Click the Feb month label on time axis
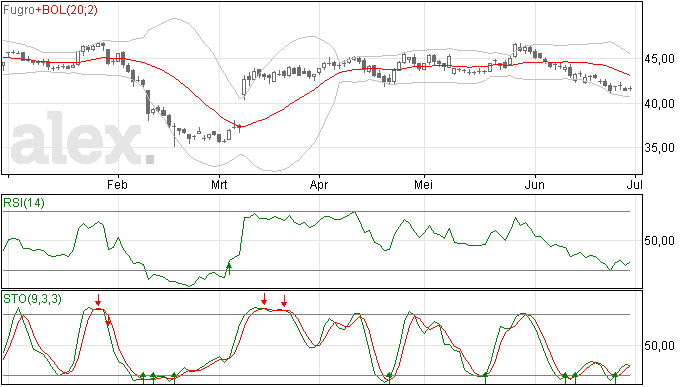Image resolution: width=690 pixels, height=387 pixels. pos(117,184)
